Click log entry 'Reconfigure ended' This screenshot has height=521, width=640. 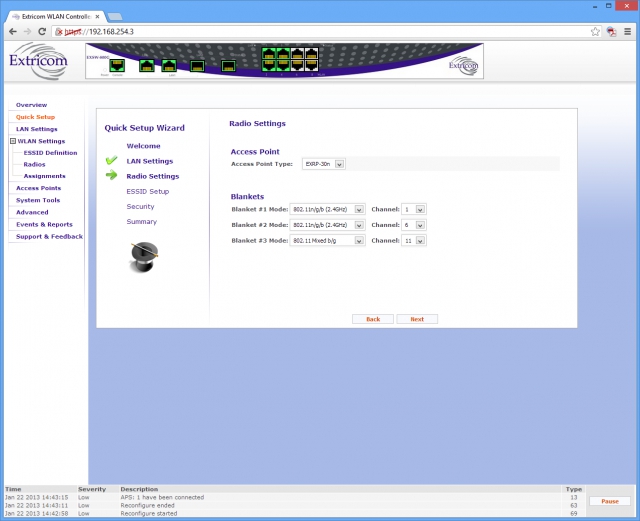tap(147, 505)
